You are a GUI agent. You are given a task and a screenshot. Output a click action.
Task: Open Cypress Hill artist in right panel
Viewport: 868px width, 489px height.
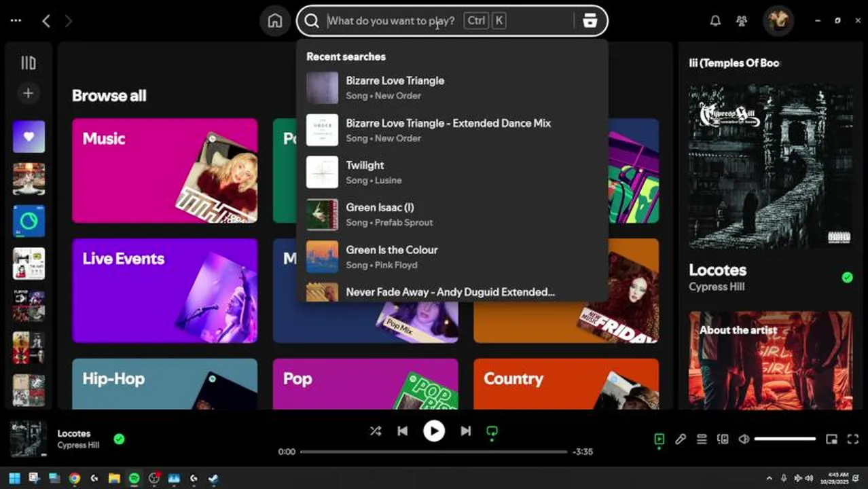tap(717, 287)
